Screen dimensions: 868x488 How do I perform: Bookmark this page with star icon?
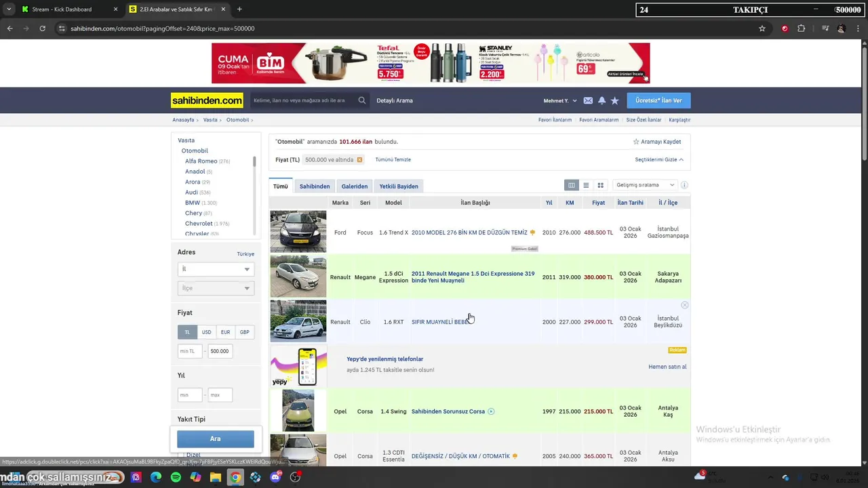(762, 28)
